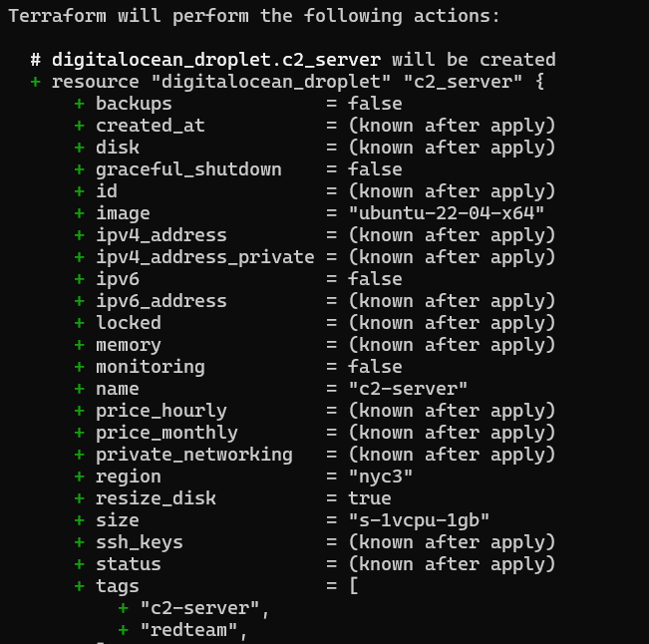Click the 'ipv6_address' attribute name
The height and width of the screenshot is (644, 649).
[161, 301]
